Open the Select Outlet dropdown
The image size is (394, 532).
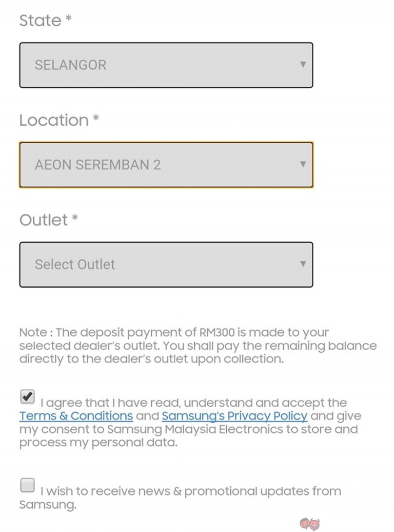[166, 264]
